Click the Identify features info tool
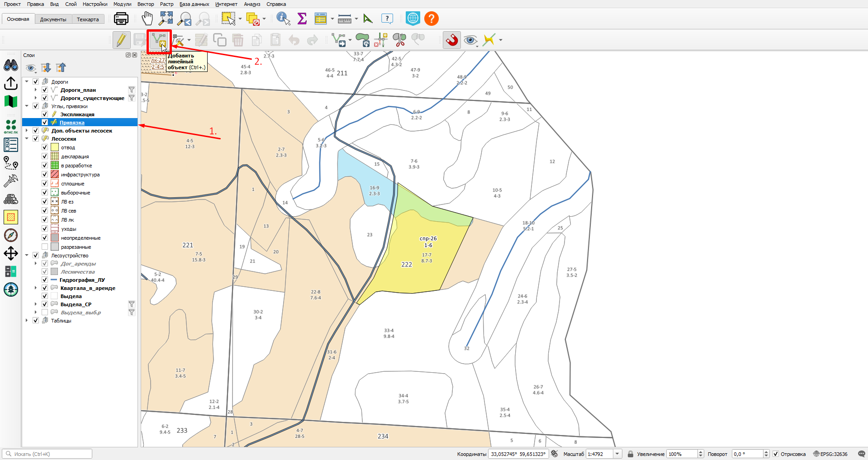Viewport: 868px width, 460px height. coord(283,19)
